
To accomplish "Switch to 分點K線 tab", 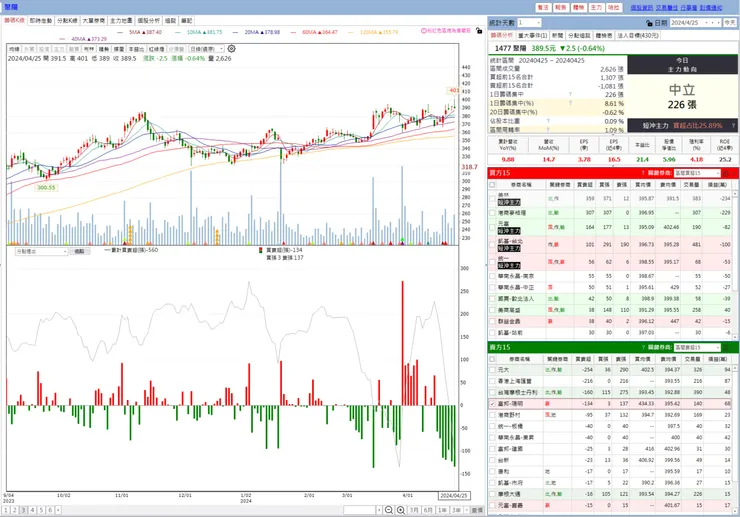I will [x=67, y=21].
